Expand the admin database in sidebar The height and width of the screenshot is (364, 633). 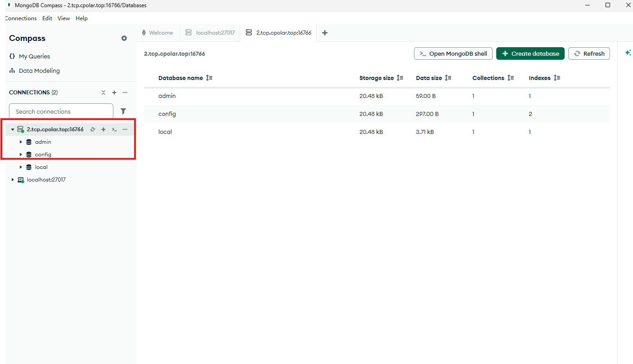click(x=21, y=142)
